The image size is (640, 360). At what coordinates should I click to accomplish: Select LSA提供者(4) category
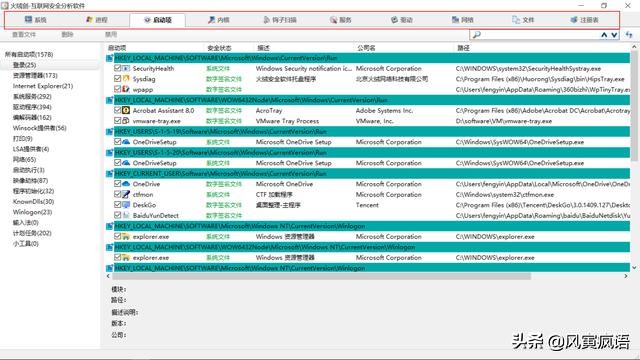[31, 149]
